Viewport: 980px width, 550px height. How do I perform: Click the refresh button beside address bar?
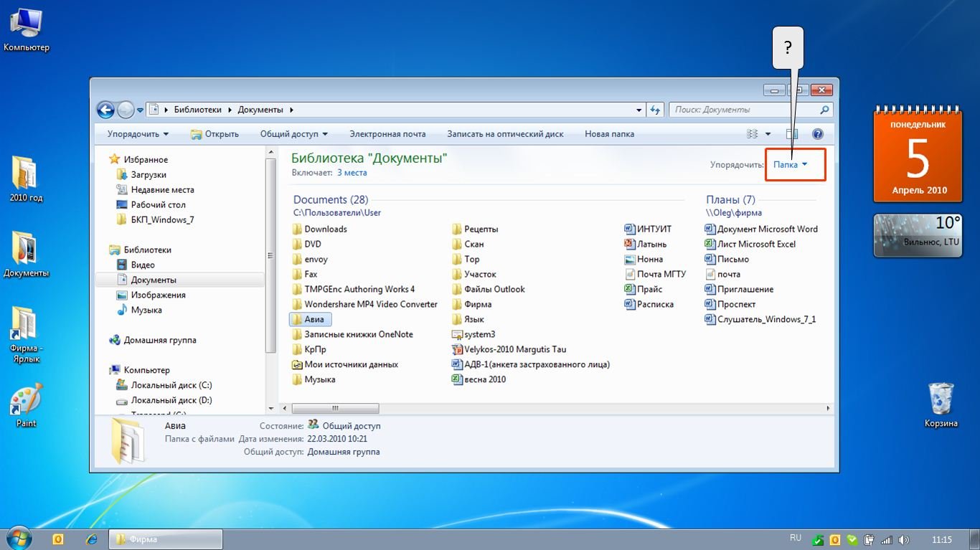[654, 110]
